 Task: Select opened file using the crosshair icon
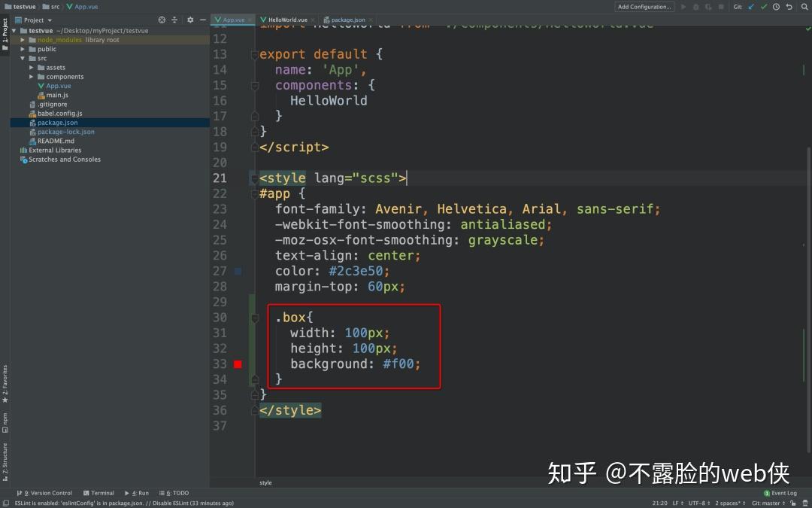click(162, 20)
